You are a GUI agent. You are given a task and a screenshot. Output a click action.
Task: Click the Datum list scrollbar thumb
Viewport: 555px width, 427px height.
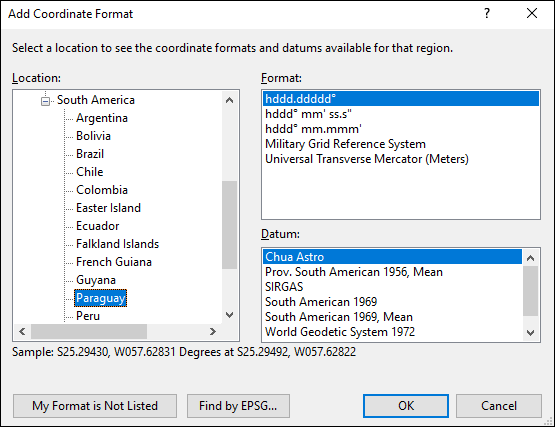(530, 291)
